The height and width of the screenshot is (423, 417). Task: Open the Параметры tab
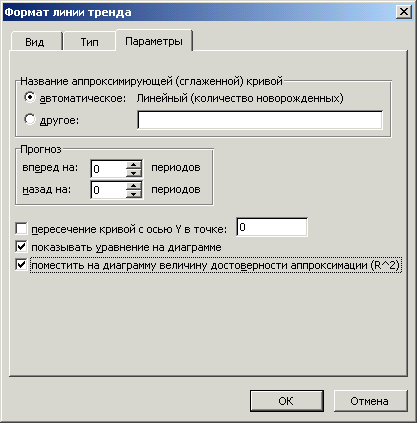[154, 41]
